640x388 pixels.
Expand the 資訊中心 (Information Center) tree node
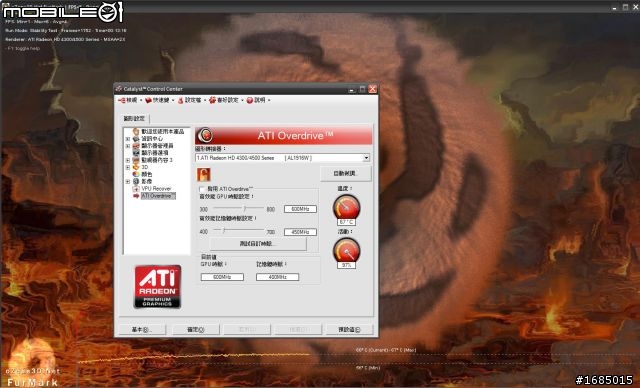(x=128, y=139)
